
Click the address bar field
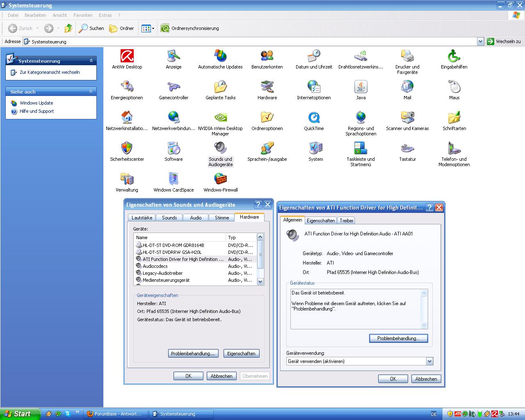click(x=250, y=41)
